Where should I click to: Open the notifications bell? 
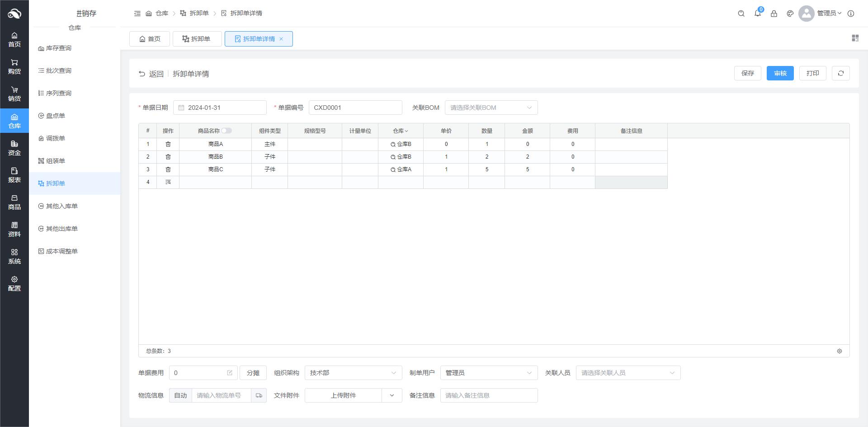click(757, 14)
